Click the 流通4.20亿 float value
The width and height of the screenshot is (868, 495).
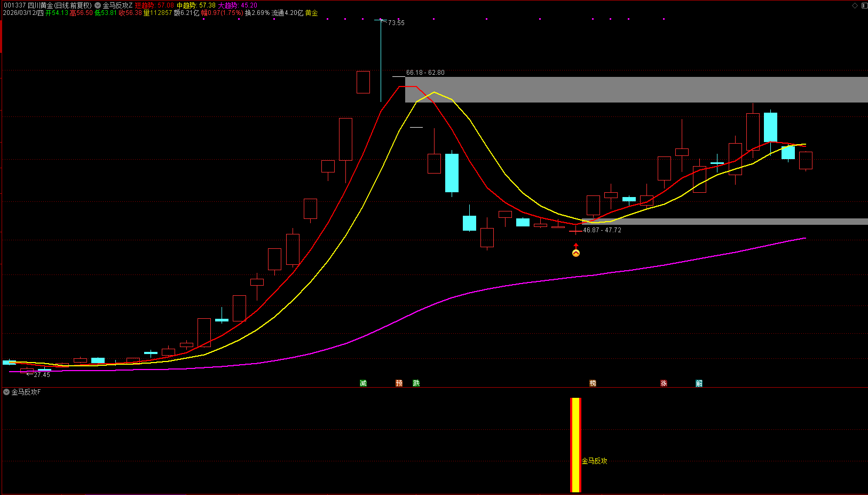coord(288,13)
